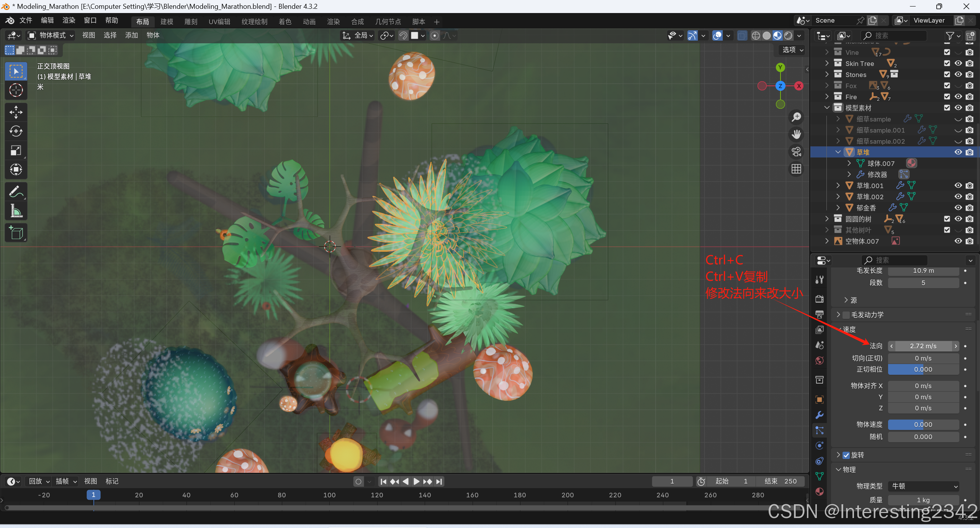
Task: Uncheck the Stones collection checkbox
Action: tap(947, 75)
